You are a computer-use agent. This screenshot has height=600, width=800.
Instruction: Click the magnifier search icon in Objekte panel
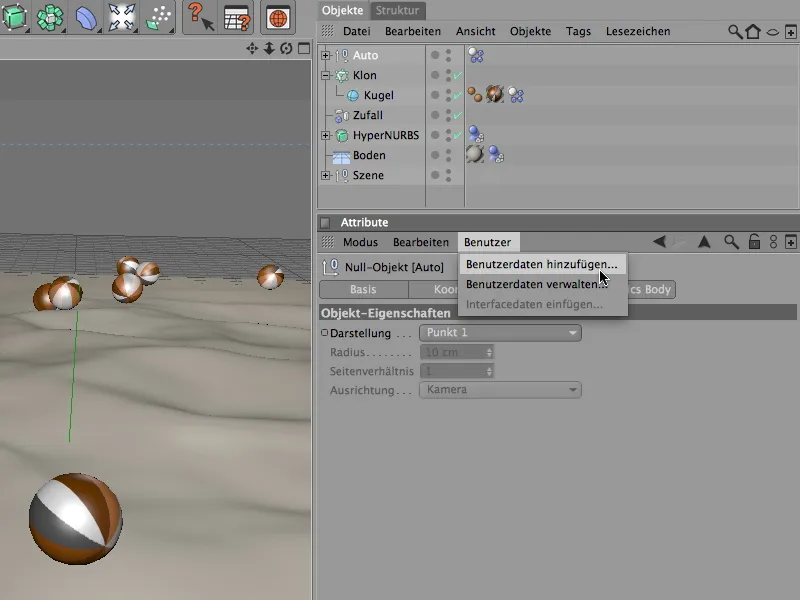click(x=735, y=32)
